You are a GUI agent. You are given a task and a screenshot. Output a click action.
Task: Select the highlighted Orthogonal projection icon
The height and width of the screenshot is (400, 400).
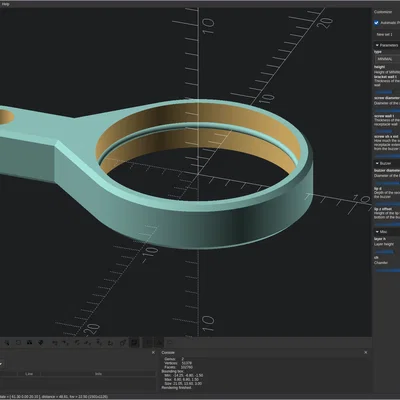point(134,342)
